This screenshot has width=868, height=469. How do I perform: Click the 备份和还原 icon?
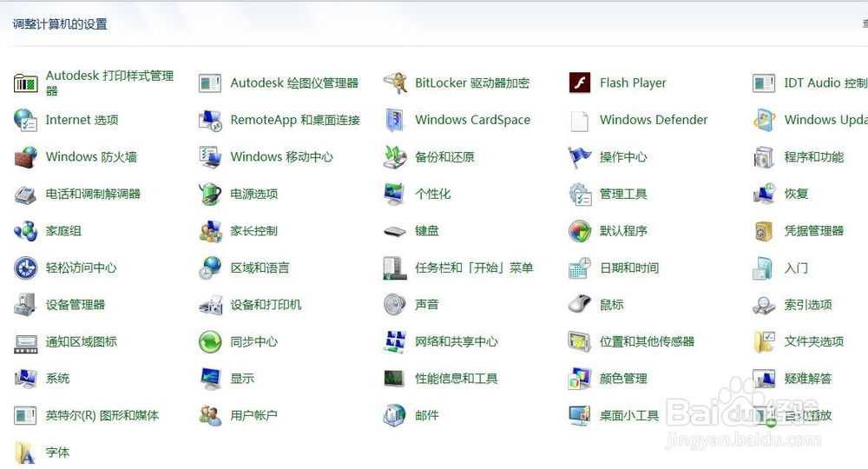click(x=395, y=157)
